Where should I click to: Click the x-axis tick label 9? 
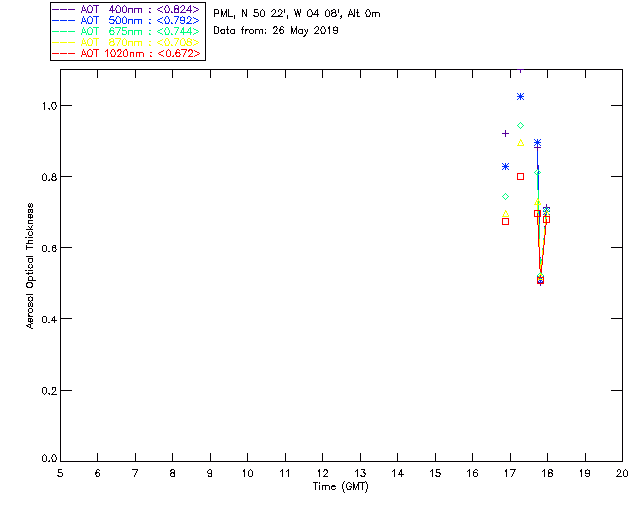pos(210,473)
